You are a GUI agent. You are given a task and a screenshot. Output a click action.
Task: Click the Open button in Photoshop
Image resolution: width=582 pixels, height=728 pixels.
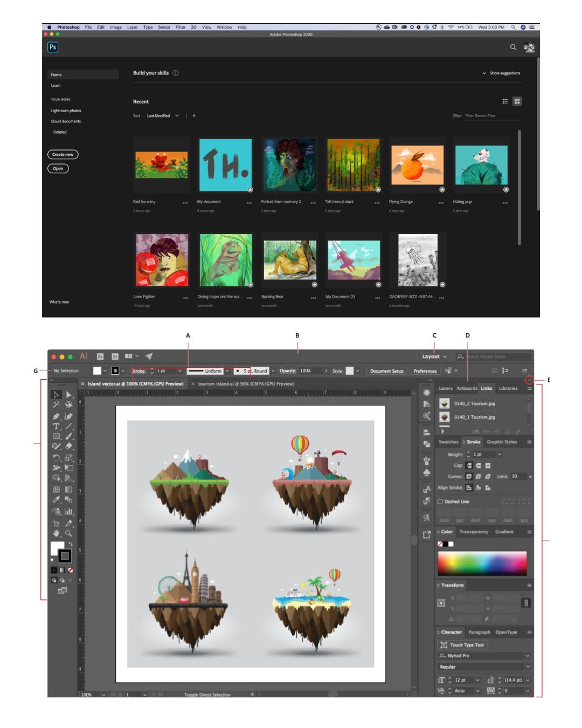pyautogui.click(x=58, y=169)
